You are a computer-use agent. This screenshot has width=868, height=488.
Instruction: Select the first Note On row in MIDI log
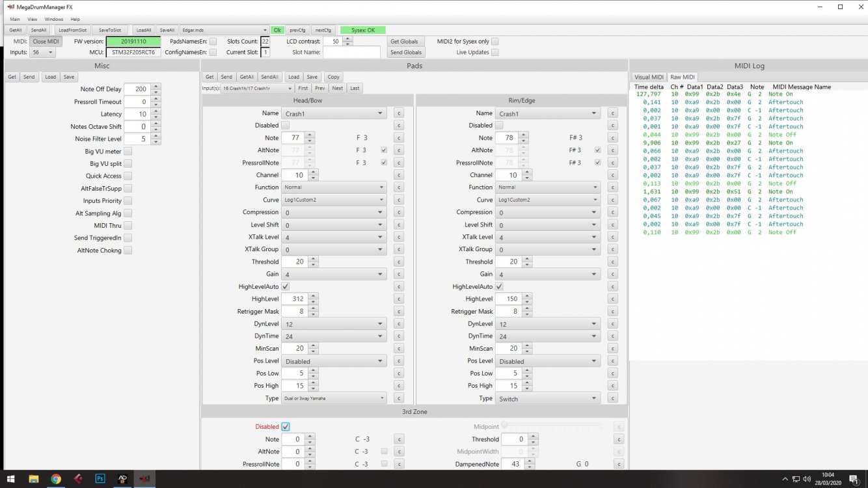coord(748,94)
